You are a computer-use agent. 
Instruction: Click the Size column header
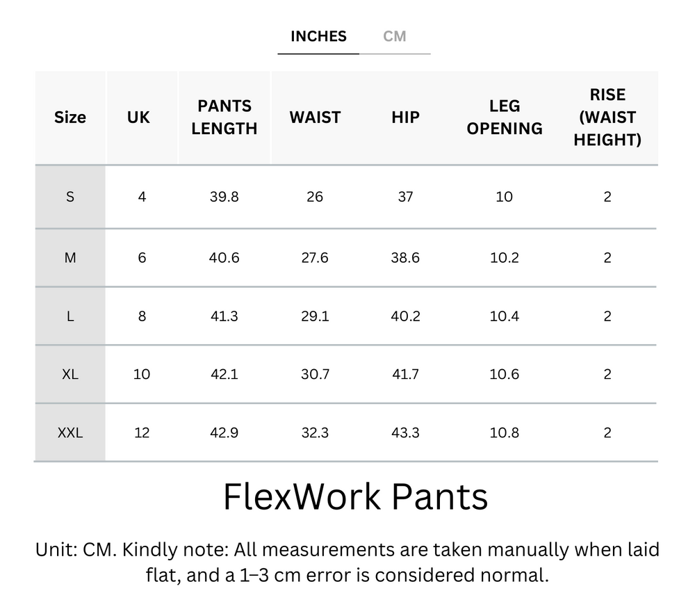(x=69, y=117)
